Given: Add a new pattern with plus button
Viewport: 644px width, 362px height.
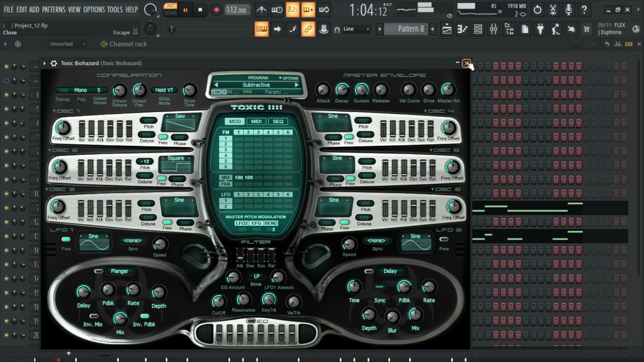Looking at the screenshot, I should [432, 29].
